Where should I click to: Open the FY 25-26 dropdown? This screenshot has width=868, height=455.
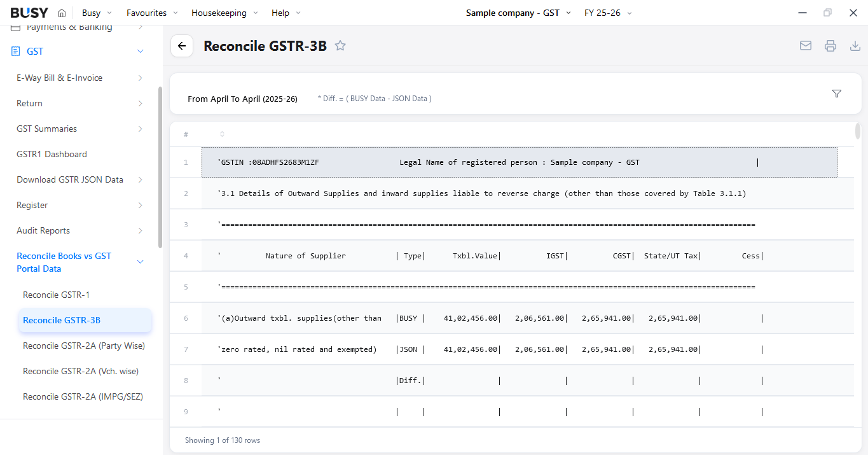click(x=609, y=13)
